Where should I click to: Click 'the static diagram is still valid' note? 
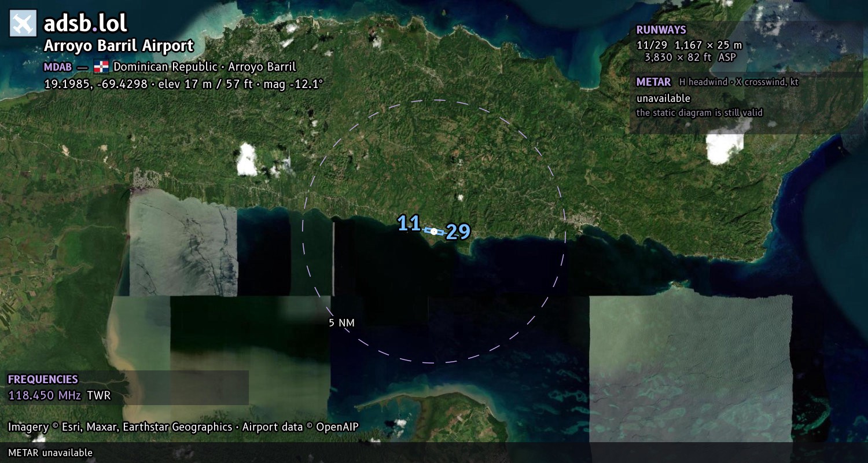coord(700,113)
